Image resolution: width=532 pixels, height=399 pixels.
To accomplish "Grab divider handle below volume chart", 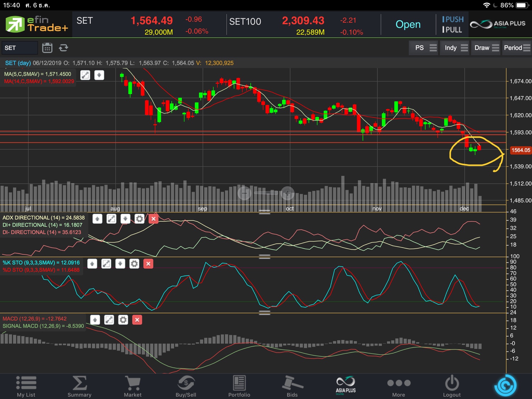I will (265, 212).
